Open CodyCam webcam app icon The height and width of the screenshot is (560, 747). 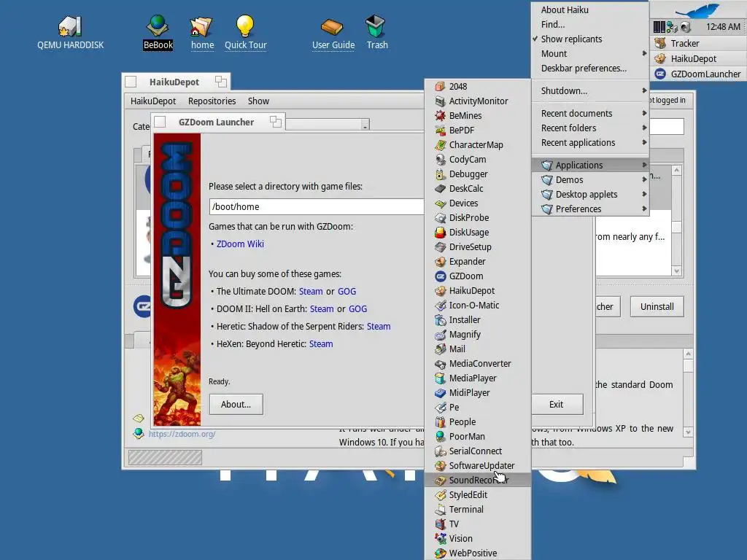[x=440, y=160]
